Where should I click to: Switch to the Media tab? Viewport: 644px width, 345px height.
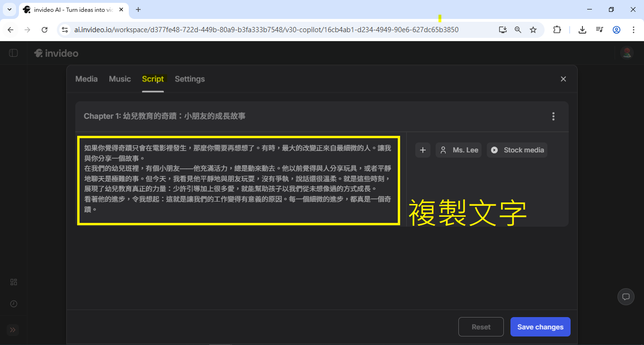coord(86,79)
